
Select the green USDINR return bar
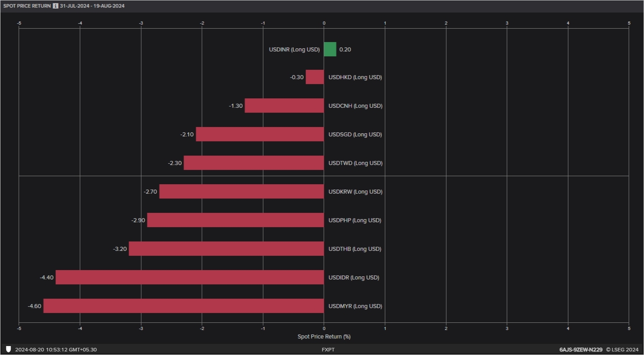click(330, 49)
